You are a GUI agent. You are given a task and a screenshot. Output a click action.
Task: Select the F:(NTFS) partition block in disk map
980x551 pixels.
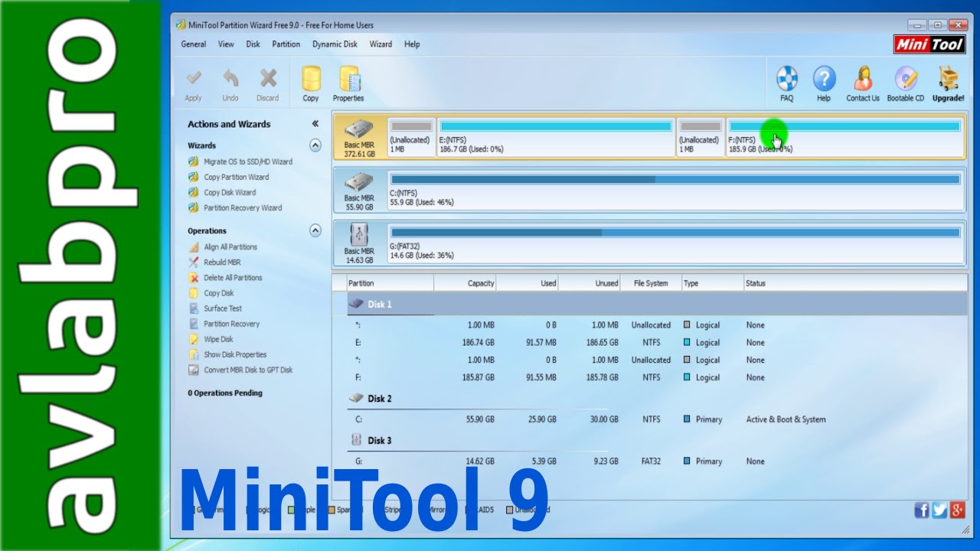844,138
